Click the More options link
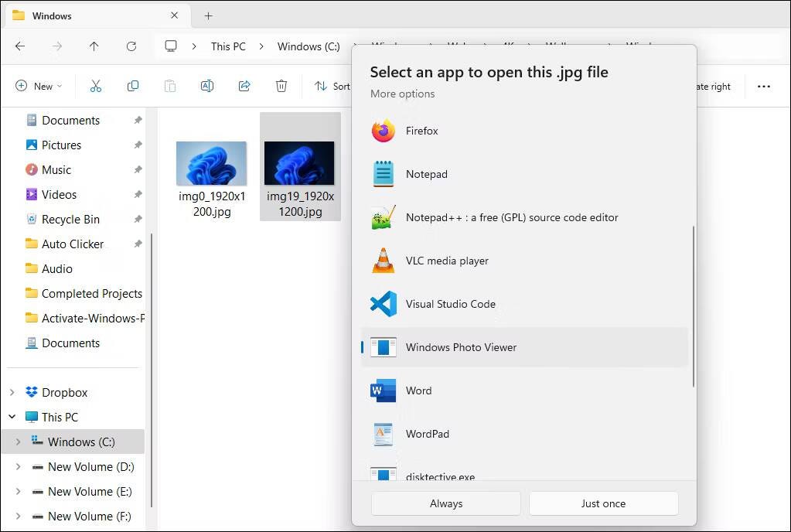791x532 pixels. click(x=404, y=94)
